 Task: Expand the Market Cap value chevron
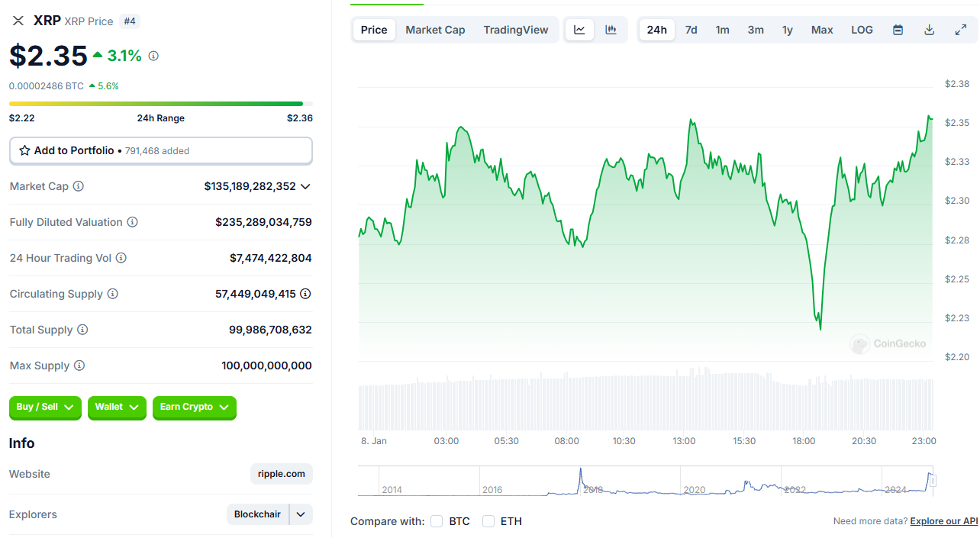(x=305, y=186)
